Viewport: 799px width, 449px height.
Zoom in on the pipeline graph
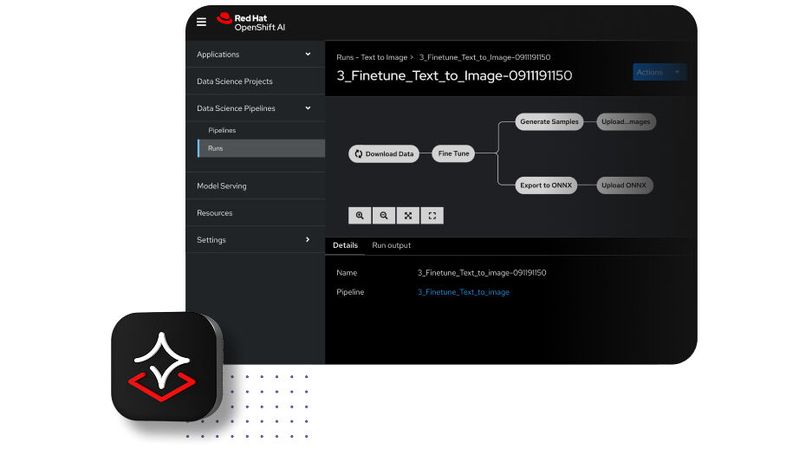[x=360, y=216]
